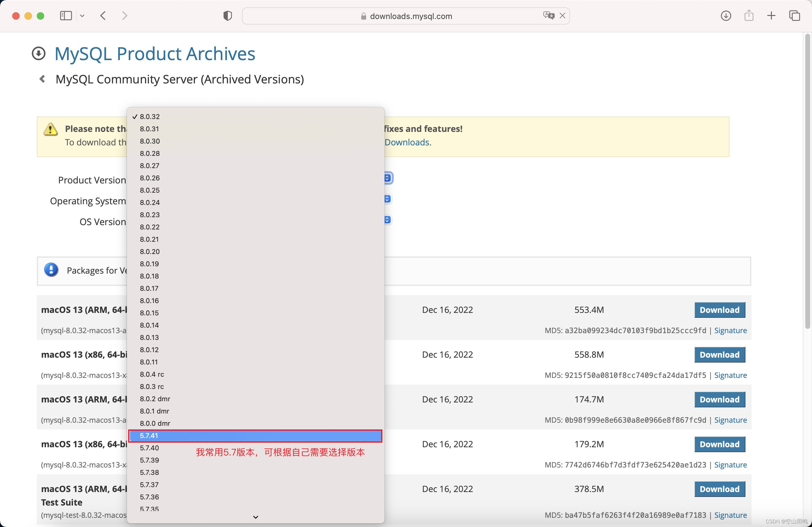Click the down chevron at bottom of version list
This screenshot has height=527, width=812.
(x=255, y=517)
